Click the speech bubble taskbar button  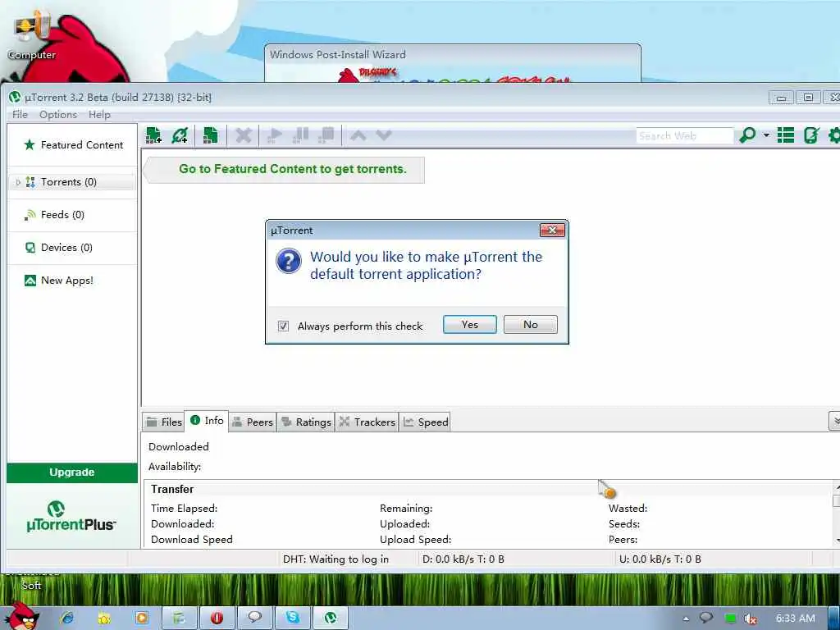click(254, 619)
